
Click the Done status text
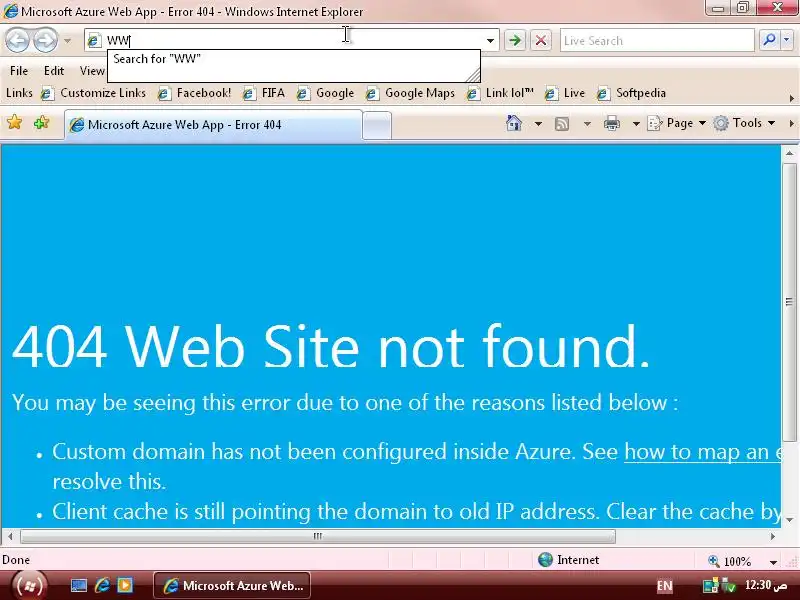tap(16, 560)
